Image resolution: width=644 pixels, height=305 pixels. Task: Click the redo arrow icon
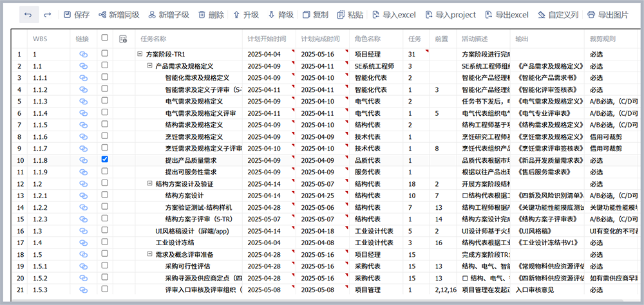click(x=48, y=15)
